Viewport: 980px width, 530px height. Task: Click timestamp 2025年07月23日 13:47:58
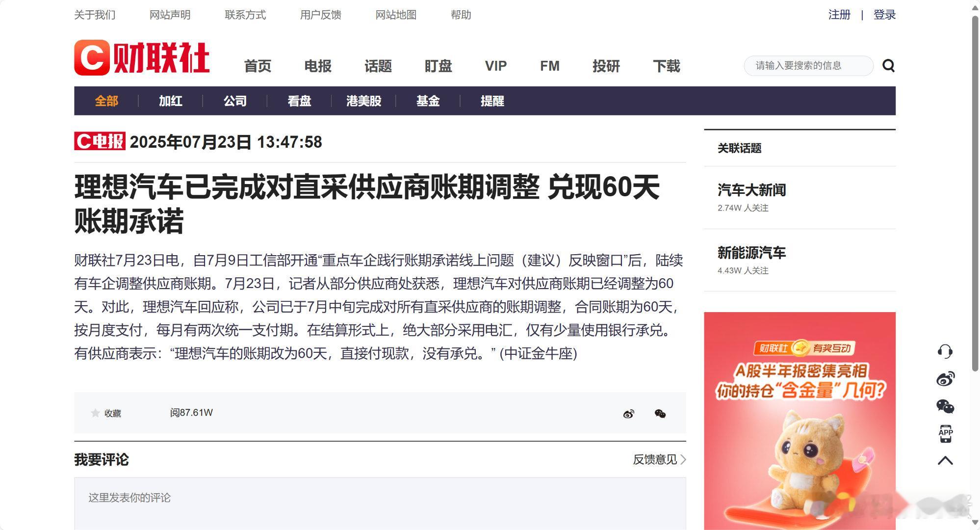click(x=226, y=142)
